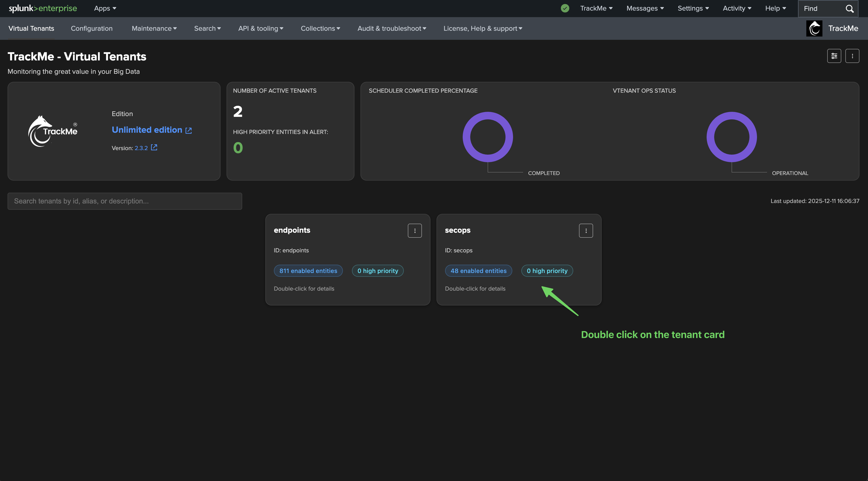Switch to the Configuration tab

coord(92,29)
